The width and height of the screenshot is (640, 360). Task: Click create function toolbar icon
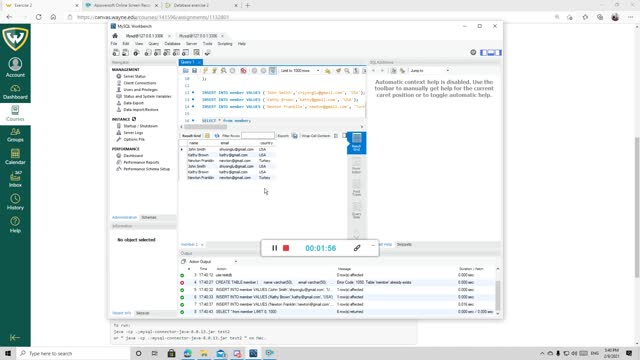click(186, 53)
